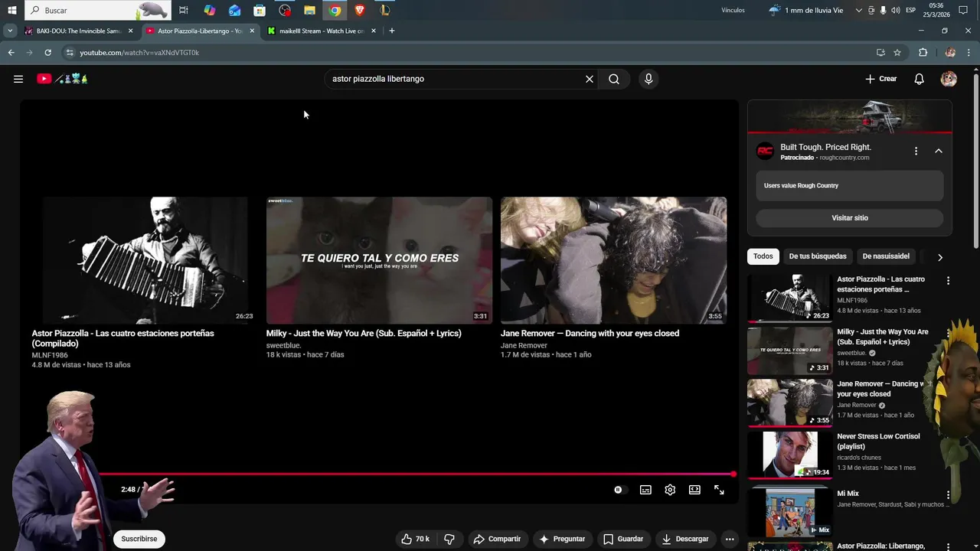Open the end-screen 'TE QUIERO TAL Y COMO ERES' thumbnail
980x551 pixels.
click(379, 260)
